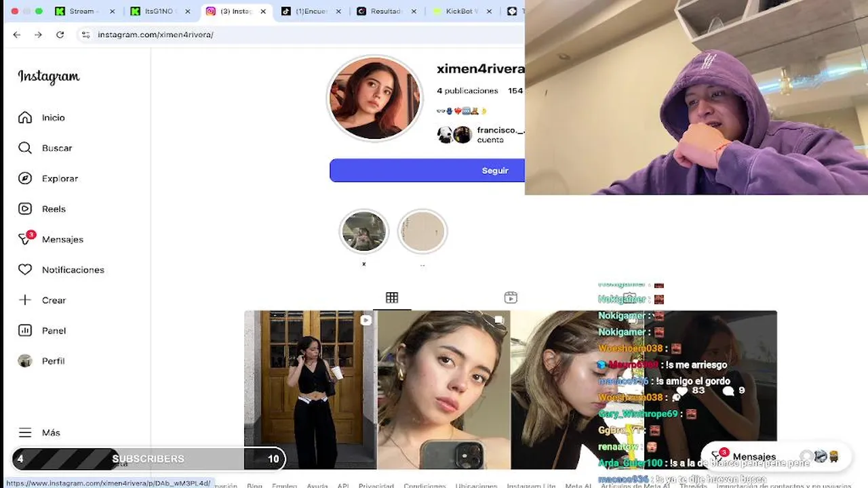Click API footer link
Screen dimensions: 868x488
pyautogui.click(x=343, y=485)
